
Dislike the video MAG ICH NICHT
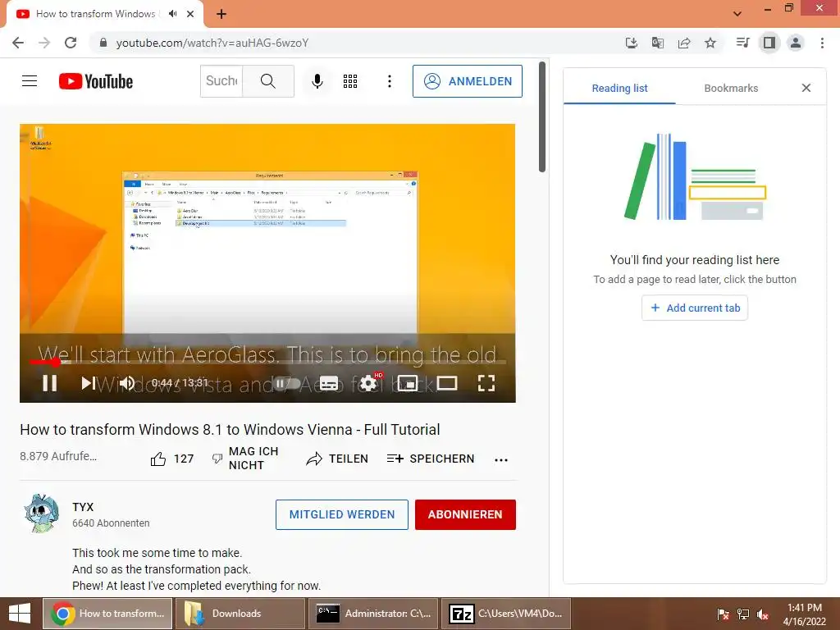coord(245,459)
